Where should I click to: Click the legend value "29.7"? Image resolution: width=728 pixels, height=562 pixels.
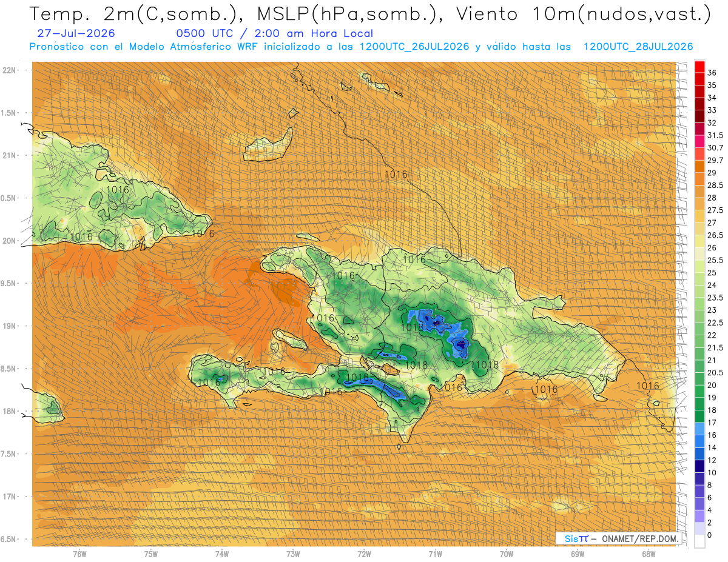coord(715,160)
